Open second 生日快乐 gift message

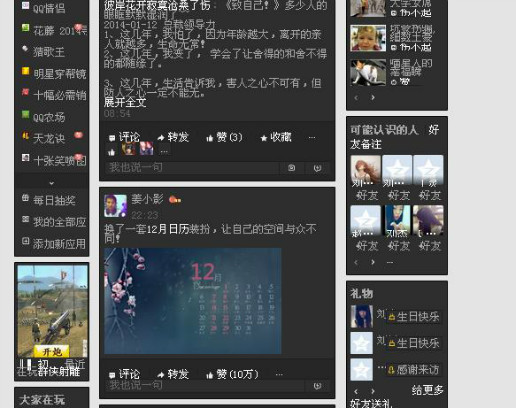[x=414, y=343]
